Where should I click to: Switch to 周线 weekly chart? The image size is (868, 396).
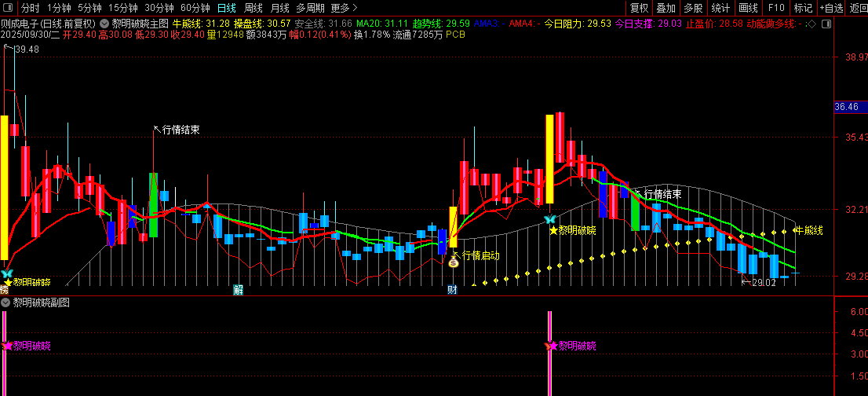[x=253, y=8]
